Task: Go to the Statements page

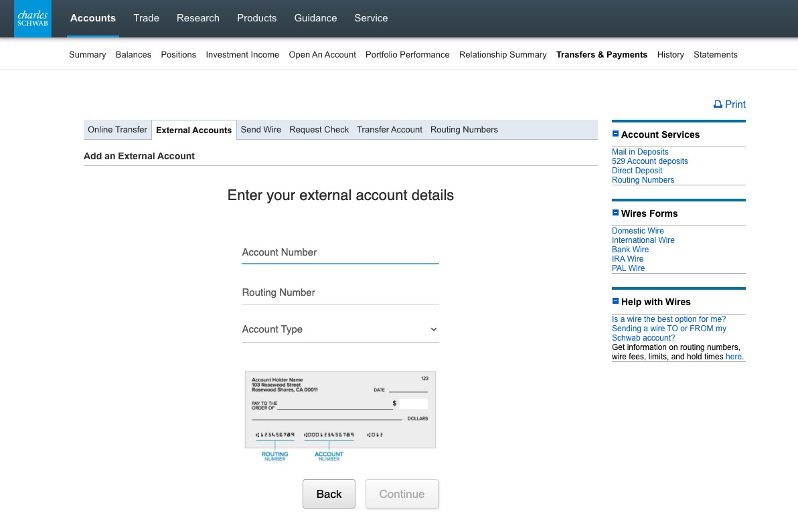Action: point(715,55)
